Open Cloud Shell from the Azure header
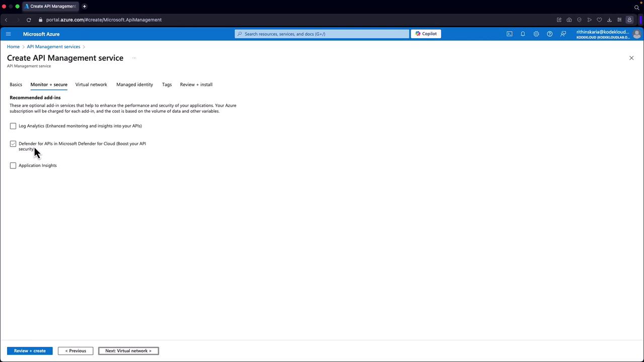 click(x=509, y=34)
